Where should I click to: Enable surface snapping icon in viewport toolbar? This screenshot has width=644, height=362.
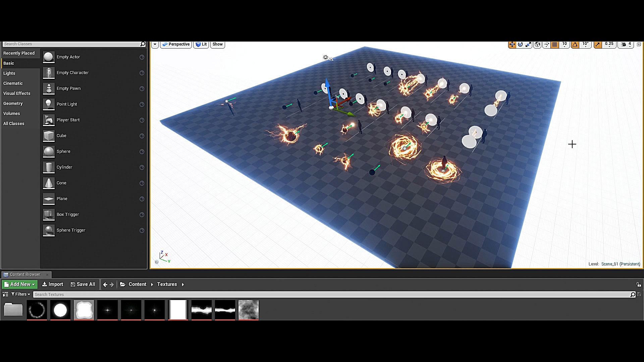point(546,45)
